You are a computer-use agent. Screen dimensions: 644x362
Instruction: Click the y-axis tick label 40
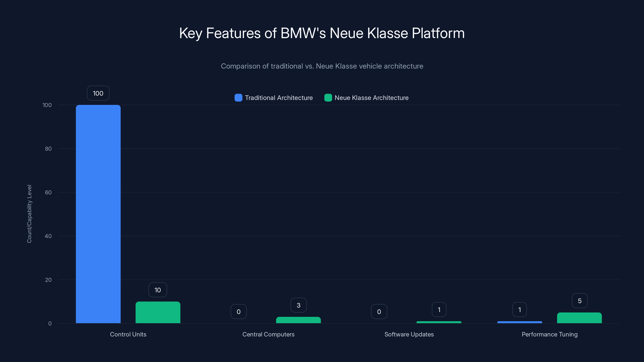click(48, 236)
